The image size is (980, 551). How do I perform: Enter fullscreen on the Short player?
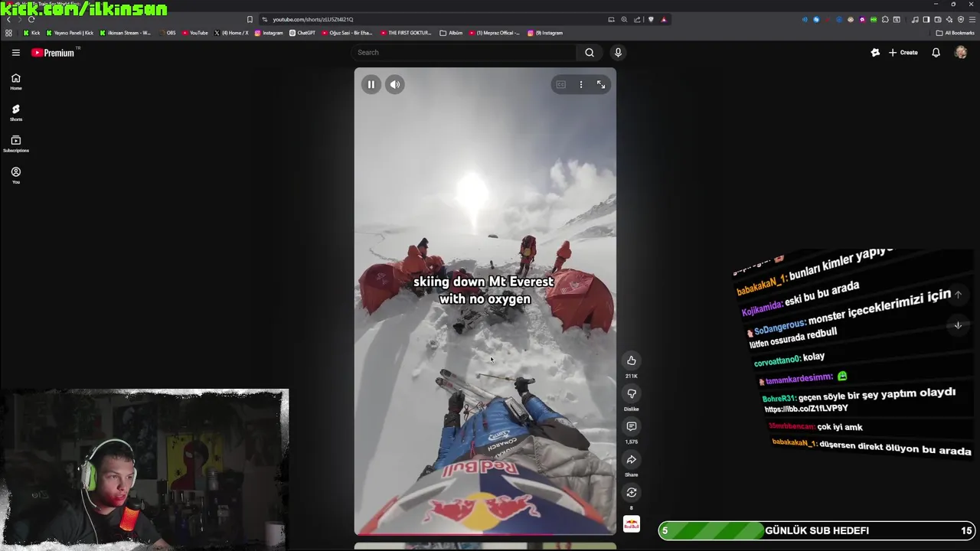click(601, 85)
